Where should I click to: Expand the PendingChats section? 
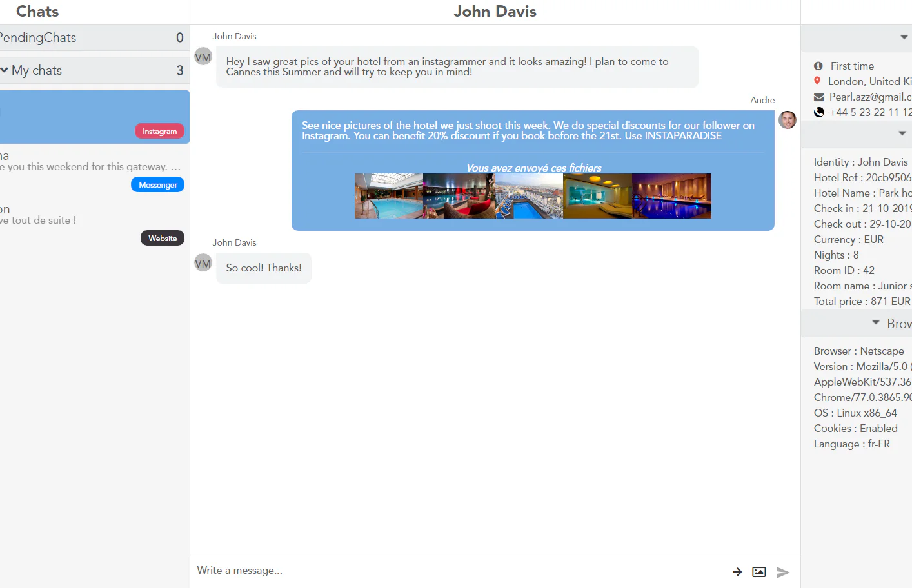[x=95, y=37]
